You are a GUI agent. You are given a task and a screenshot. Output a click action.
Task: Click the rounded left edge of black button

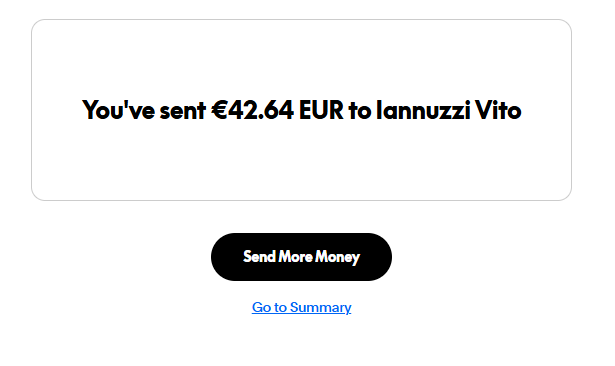[x=222, y=257]
